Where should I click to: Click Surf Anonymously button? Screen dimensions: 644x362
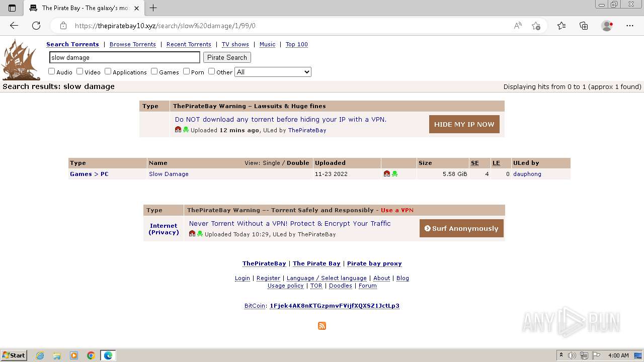pyautogui.click(x=461, y=228)
